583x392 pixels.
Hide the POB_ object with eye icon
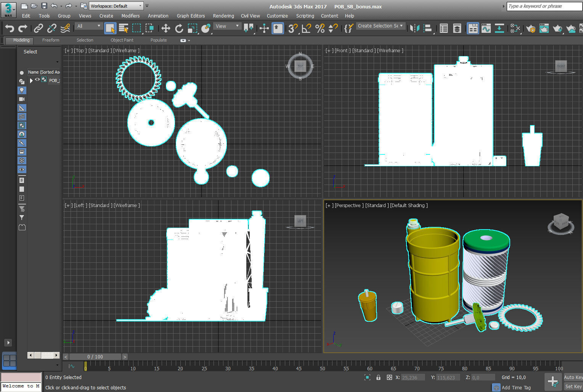tap(37, 80)
